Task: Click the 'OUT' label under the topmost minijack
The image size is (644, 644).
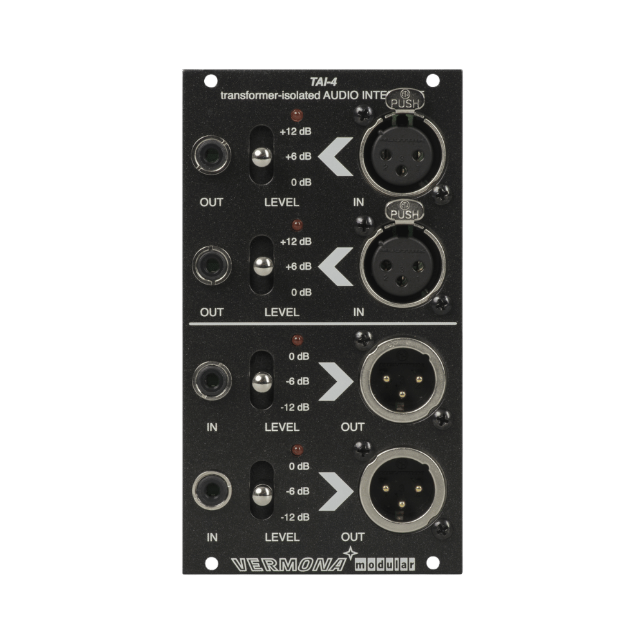Action: (211, 202)
